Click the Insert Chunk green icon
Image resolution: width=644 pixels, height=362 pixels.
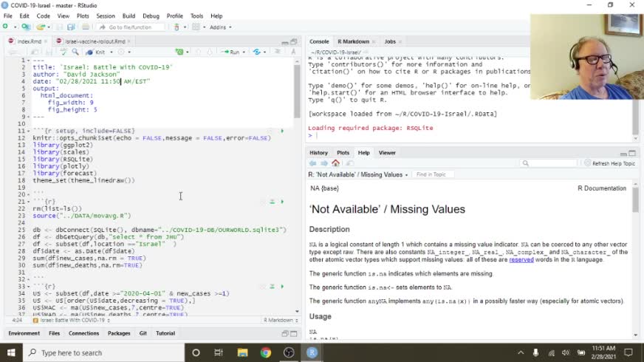(x=179, y=52)
